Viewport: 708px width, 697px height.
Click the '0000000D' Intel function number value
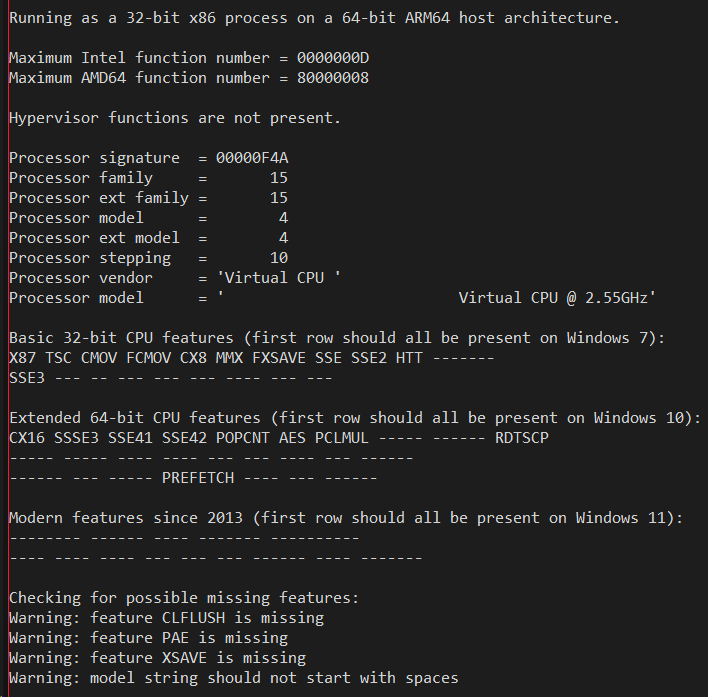[x=333, y=58]
